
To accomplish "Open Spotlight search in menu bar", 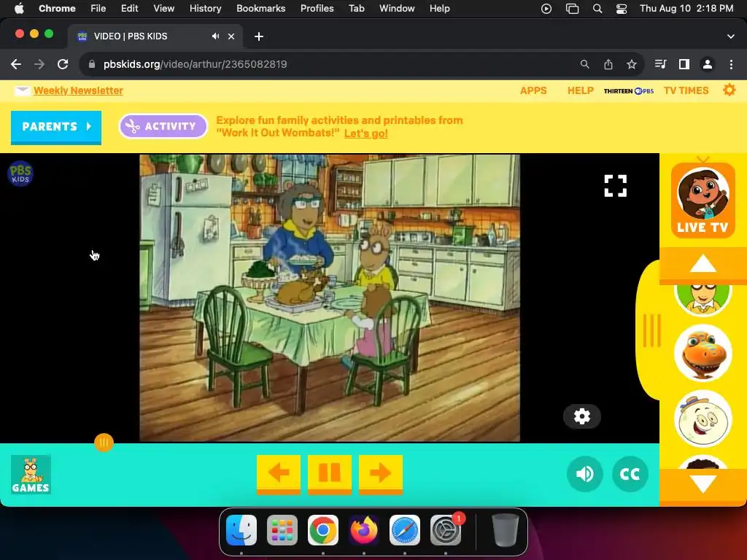I will coord(597,9).
